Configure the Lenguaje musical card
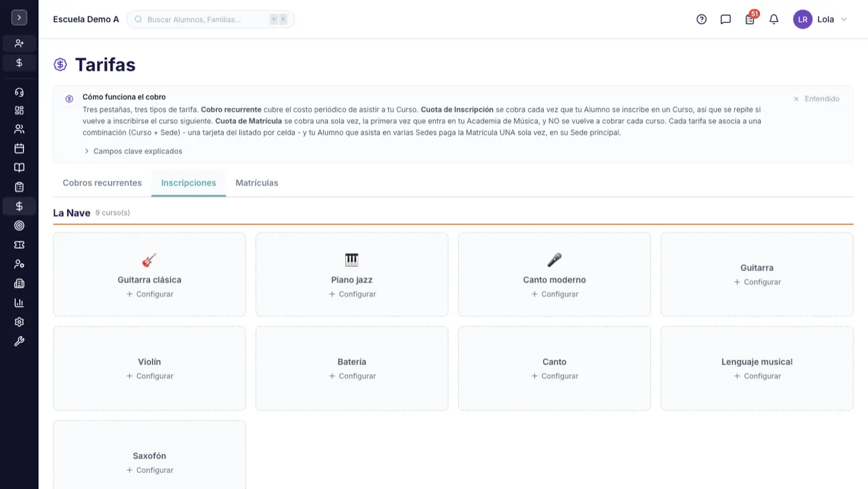The height and width of the screenshot is (489, 868). [757, 376]
